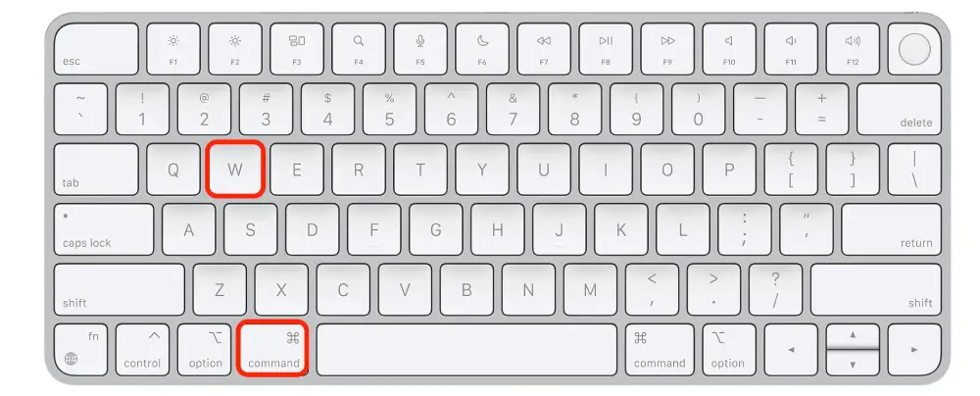Screen dimensions: 980x396
Task: Click the Touch ID button
Action: [914, 49]
